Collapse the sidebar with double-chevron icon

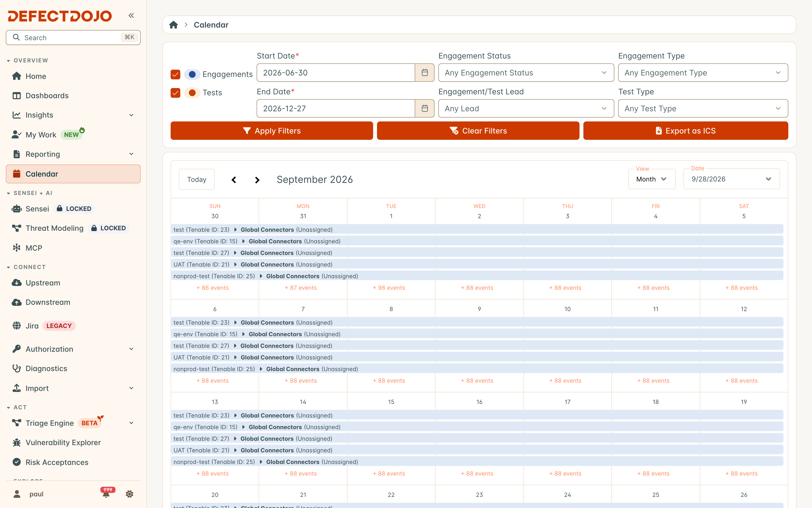pos(131,15)
